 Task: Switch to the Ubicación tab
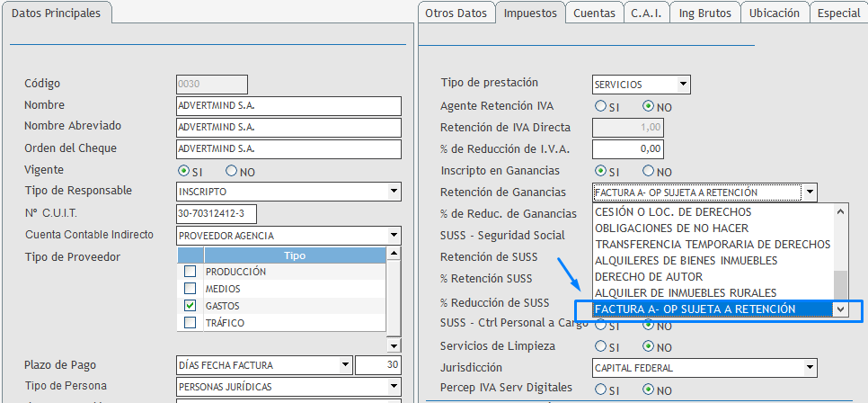(775, 13)
